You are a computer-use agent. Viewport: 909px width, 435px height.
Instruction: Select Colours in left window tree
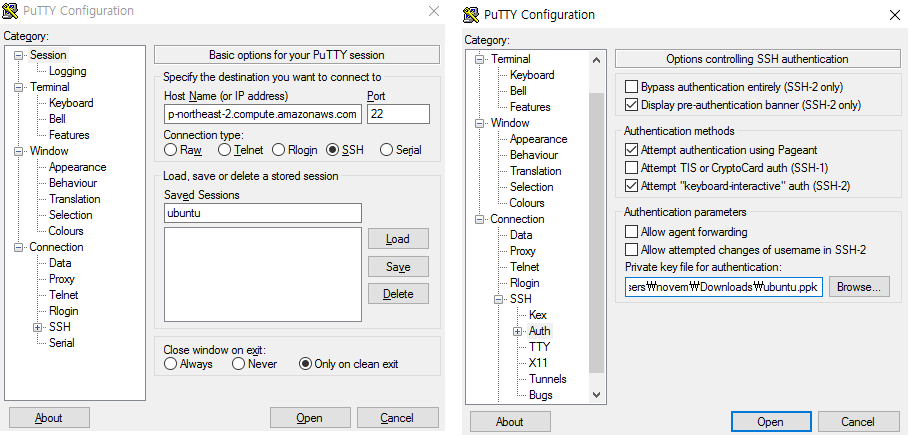(66, 231)
